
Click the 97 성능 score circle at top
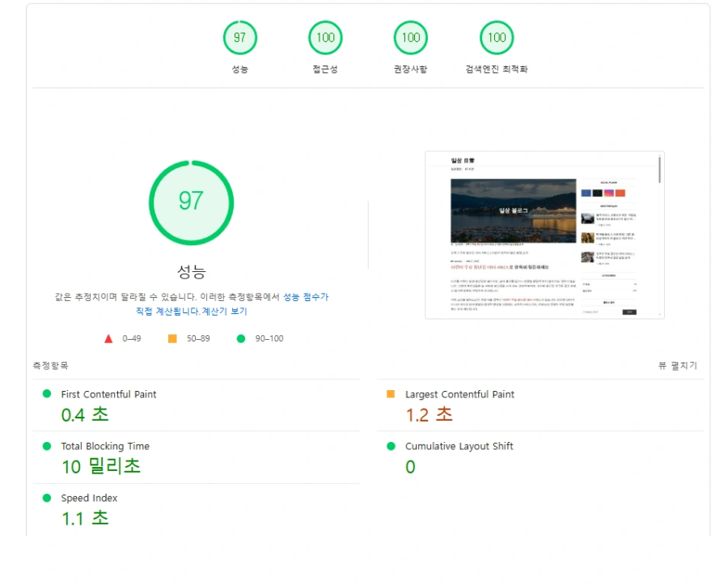(x=239, y=37)
